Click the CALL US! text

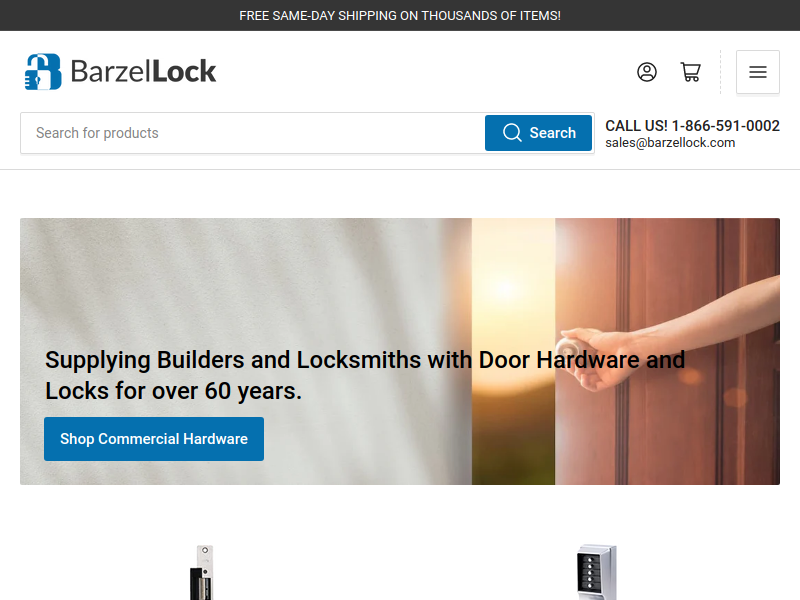[636, 126]
